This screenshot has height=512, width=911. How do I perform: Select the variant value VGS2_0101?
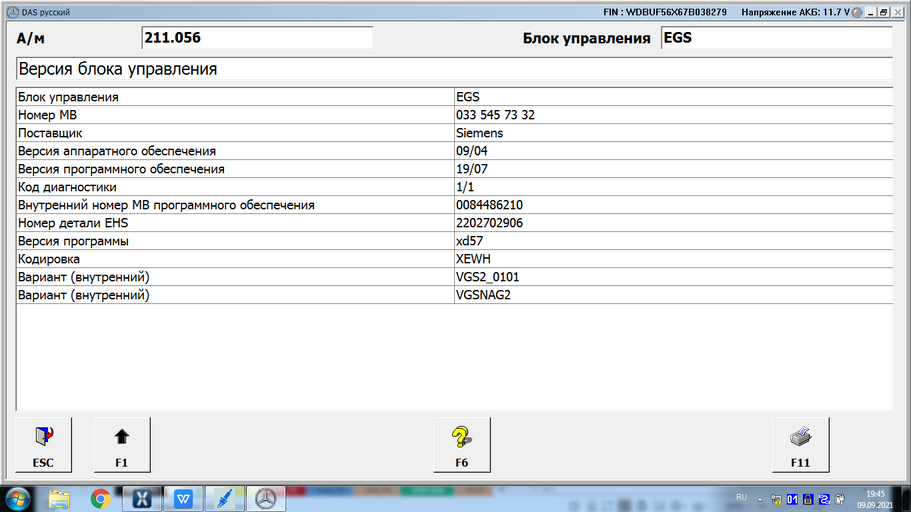point(487,277)
